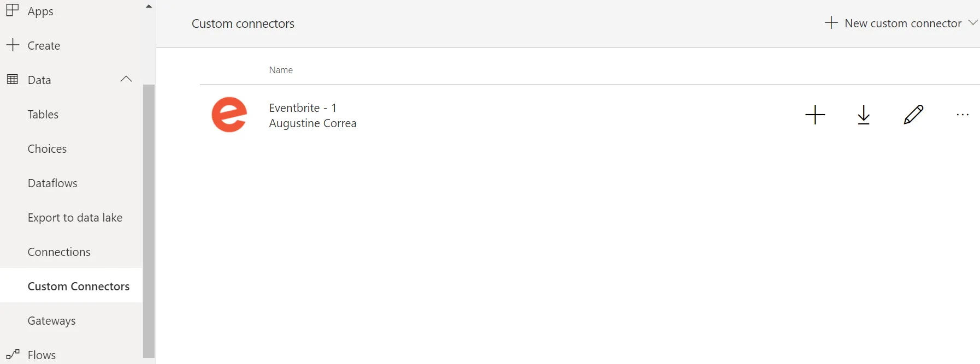Open Export to data lake page
Screen dimensions: 980x364
(x=75, y=217)
